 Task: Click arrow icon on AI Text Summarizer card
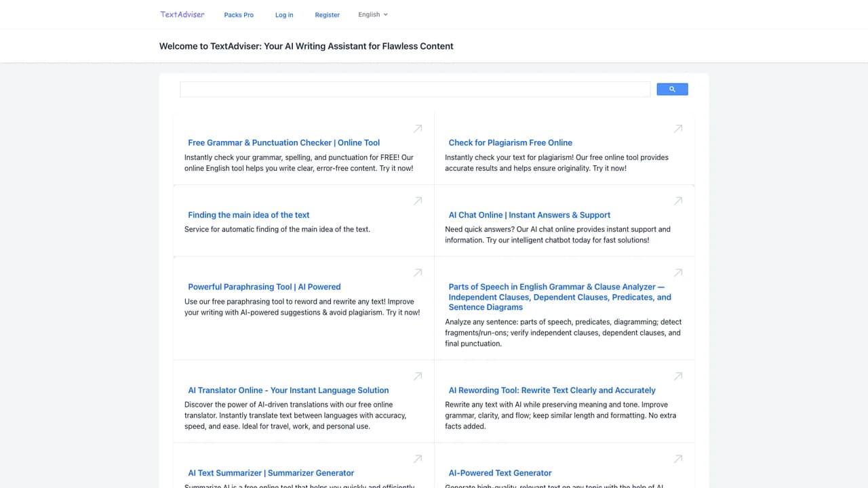pyautogui.click(x=418, y=459)
